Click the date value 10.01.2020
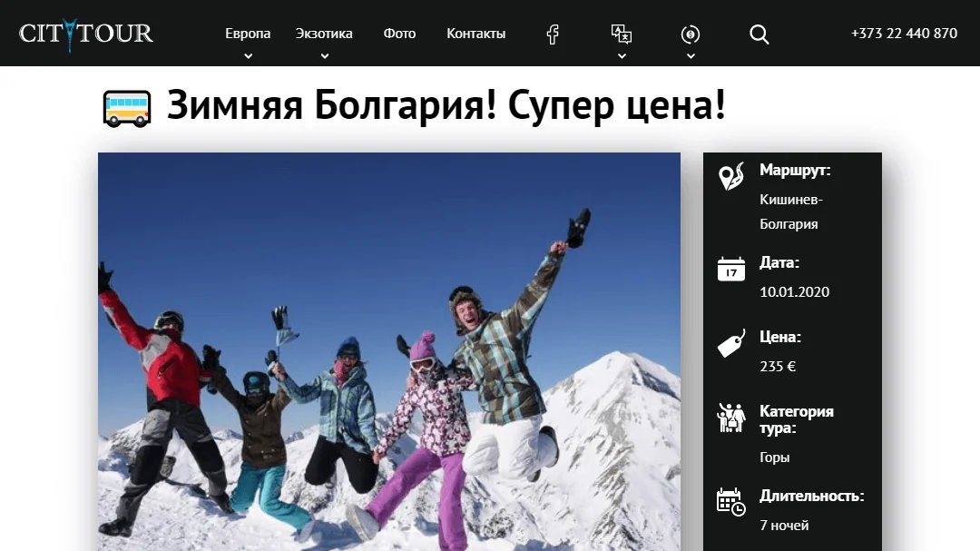 (x=794, y=292)
